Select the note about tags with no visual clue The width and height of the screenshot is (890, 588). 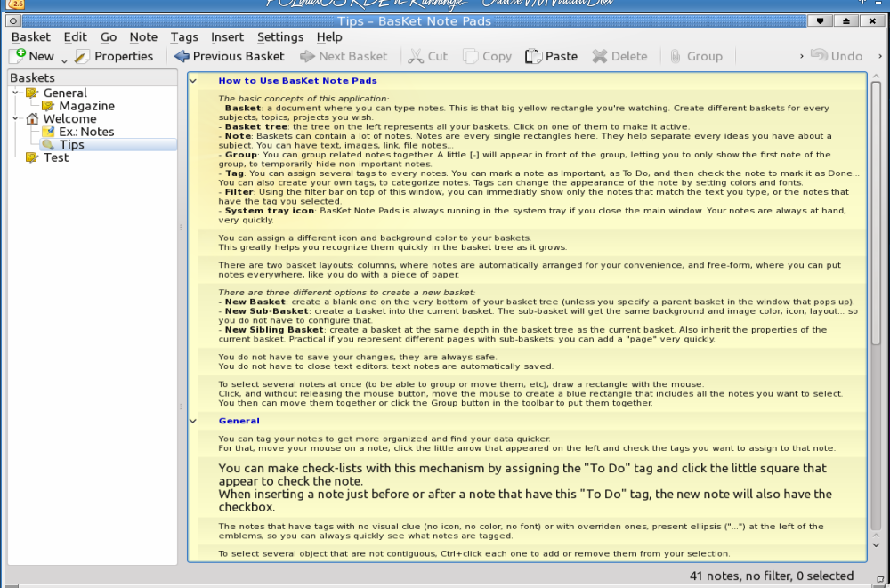[x=532, y=531]
